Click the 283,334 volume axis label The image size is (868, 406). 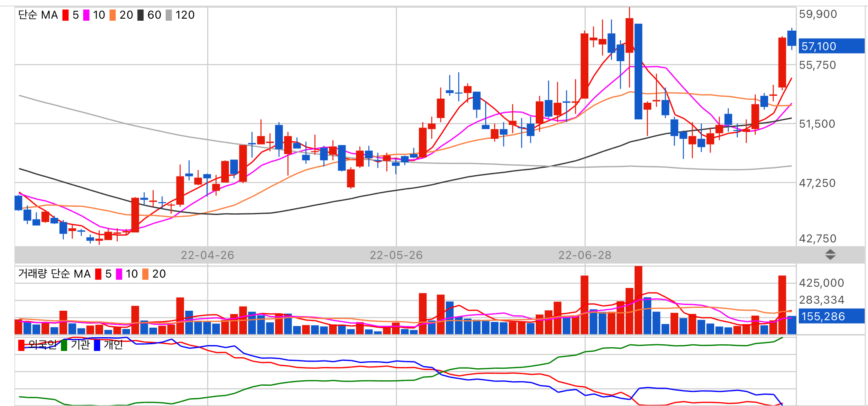pyautogui.click(x=822, y=300)
